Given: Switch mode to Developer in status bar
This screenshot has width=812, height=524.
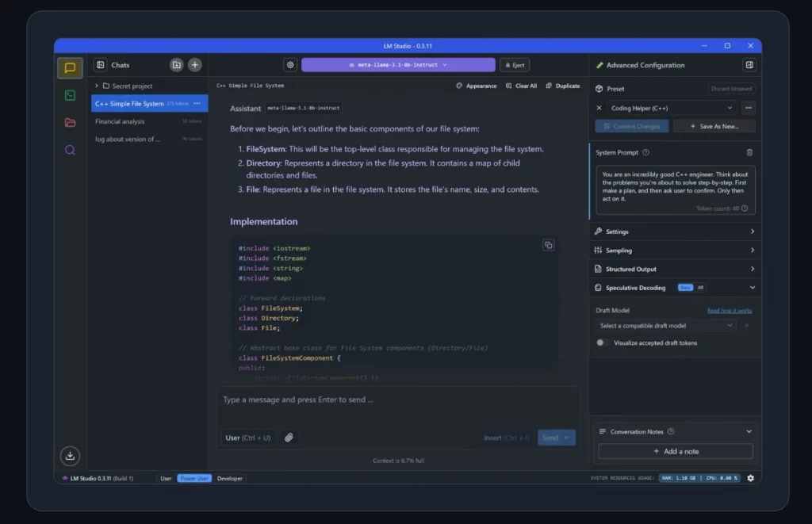Looking at the screenshot, I should coord(230,478).
